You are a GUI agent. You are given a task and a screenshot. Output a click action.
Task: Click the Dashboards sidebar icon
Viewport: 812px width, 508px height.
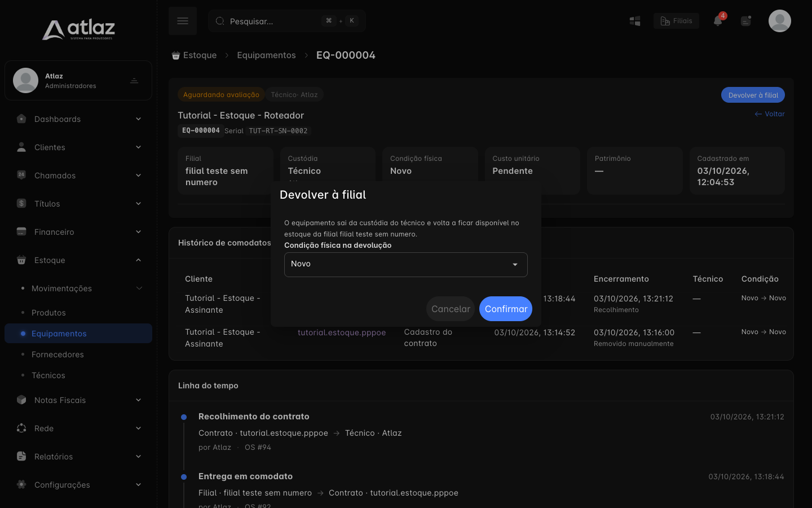pos(21,119)
